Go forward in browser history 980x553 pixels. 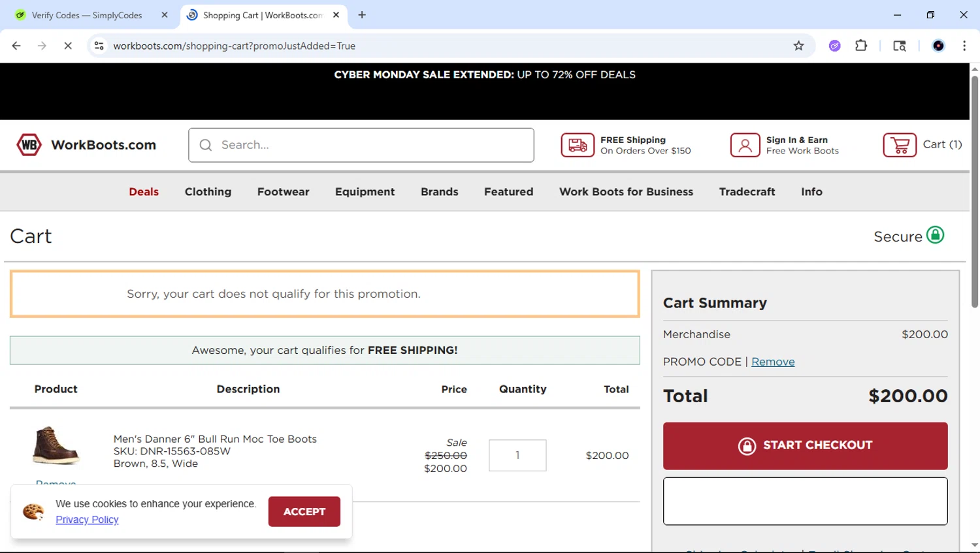42,46
